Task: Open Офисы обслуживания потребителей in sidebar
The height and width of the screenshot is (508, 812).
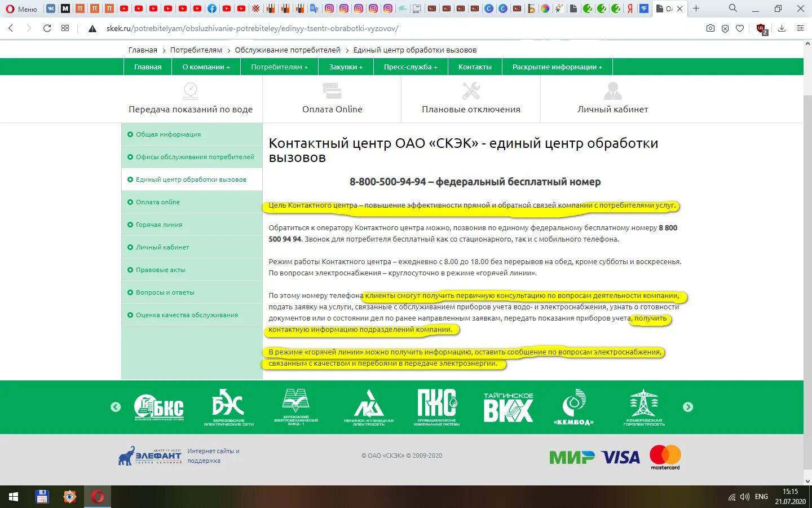Action: (192, 157)
